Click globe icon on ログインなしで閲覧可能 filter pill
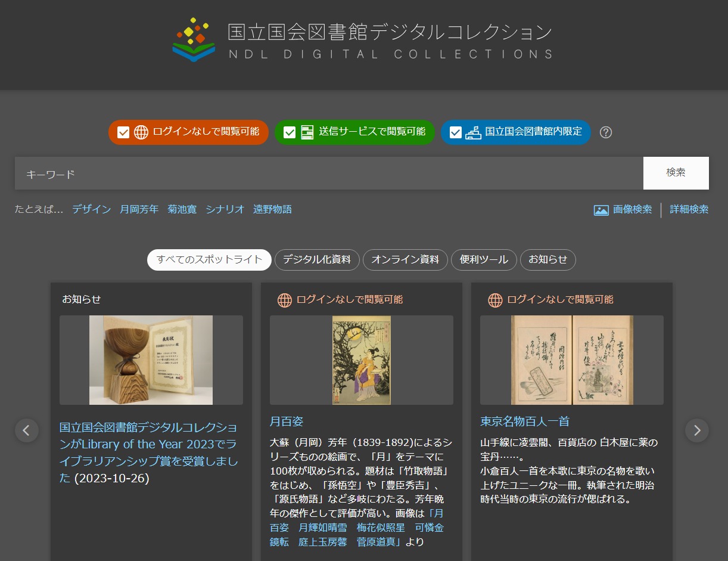This screenshot has width=728, height=561. tap(141, 132)
